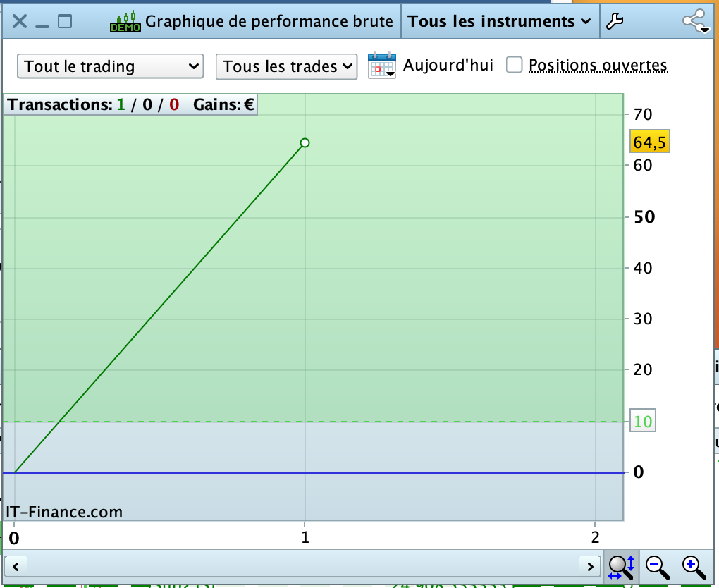Click the green 10 level label
The width and height of the screenshot is (719, 588).
point(643,421)
